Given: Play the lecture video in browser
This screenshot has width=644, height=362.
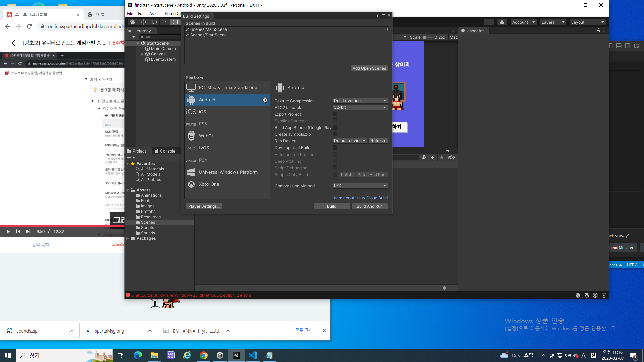Looking at the screenshot, I should 8,231.
